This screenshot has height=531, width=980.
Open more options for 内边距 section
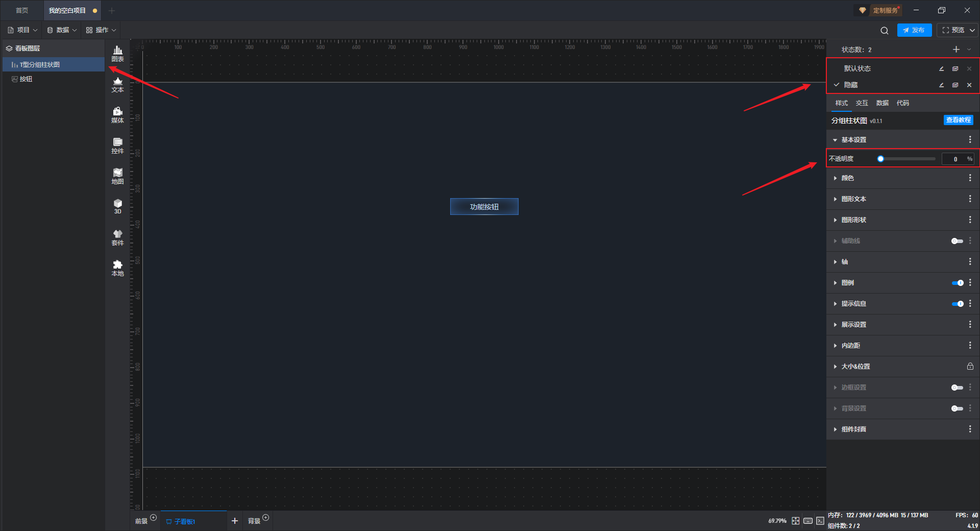[x=970, y=346]
